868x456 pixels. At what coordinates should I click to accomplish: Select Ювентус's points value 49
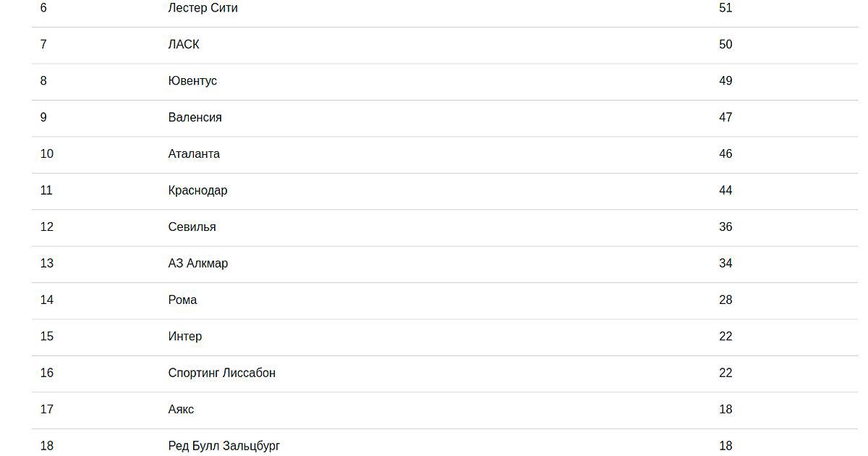726,81
